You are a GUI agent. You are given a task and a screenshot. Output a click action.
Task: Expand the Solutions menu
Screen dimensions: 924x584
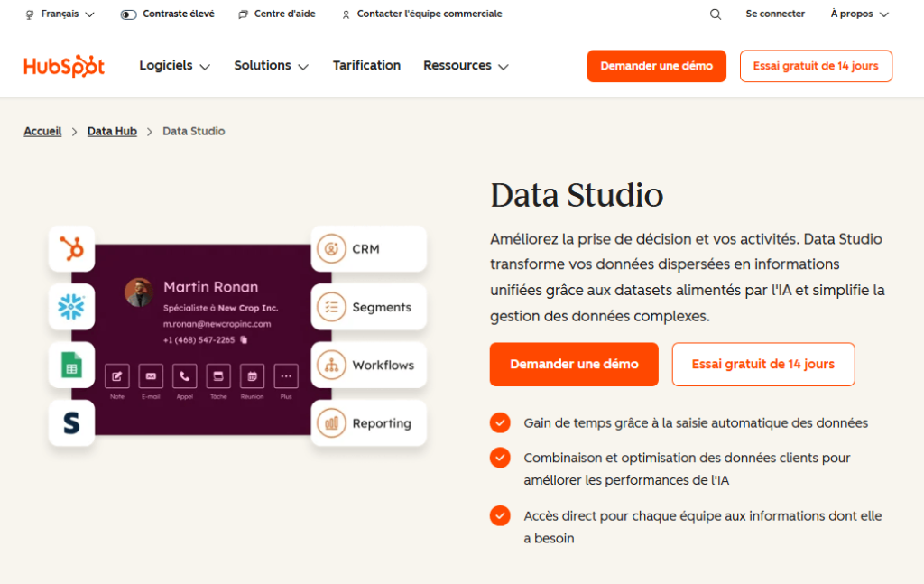[x=271, y=65]
